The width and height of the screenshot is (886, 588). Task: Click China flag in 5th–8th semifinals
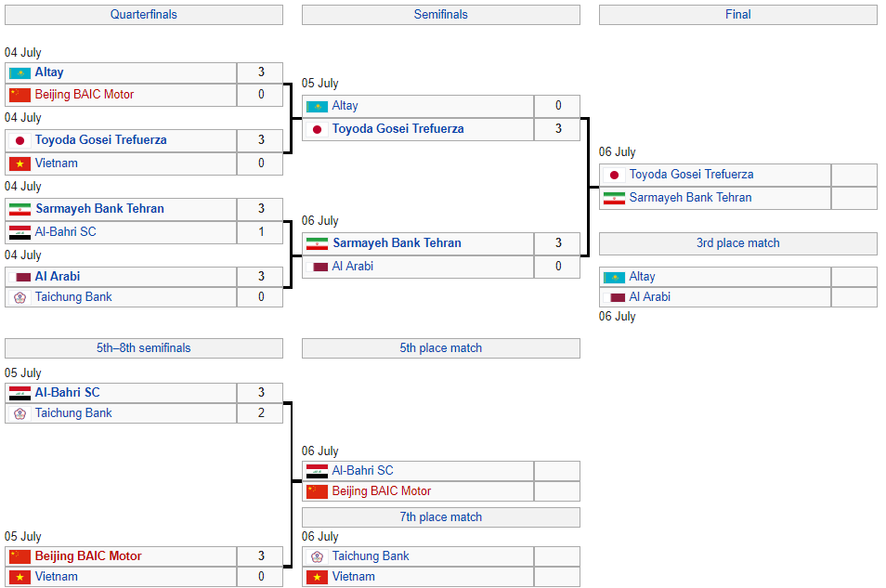(x=20, y=557)
